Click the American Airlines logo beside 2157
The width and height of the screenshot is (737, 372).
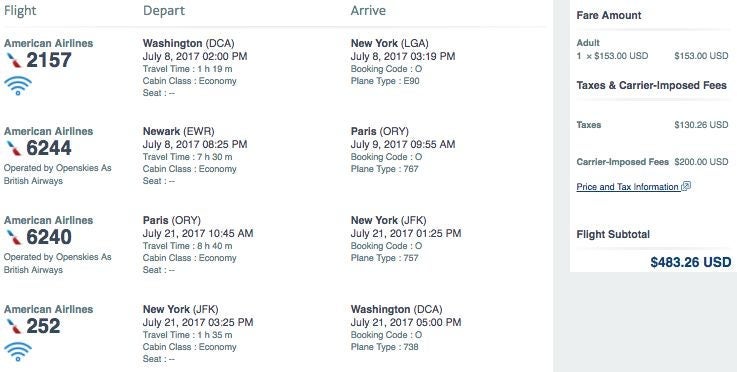pos(14,60)
